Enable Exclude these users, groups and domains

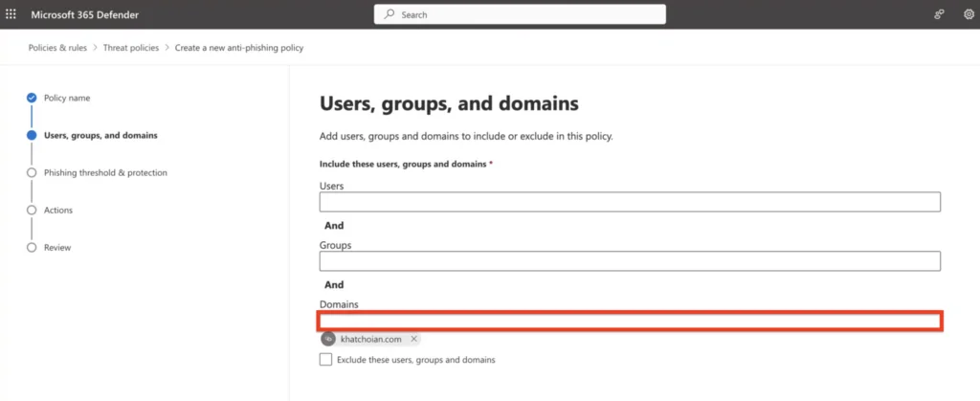pos(325,360)
